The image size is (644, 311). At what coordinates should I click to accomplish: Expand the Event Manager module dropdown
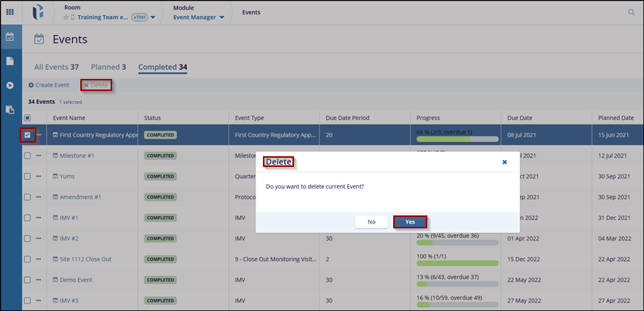[x=222, y=17]
